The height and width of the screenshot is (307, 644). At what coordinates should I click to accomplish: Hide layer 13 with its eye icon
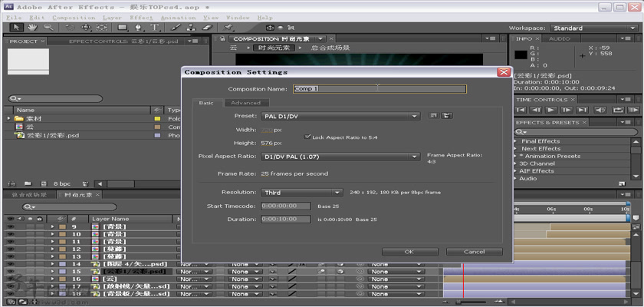tap(10, 256)
